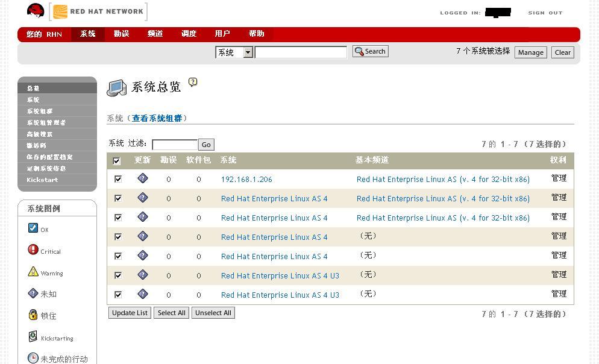The height and width of the screenshot is (364, 599).
Task: Click the computer monitor icon next to 系统总览
Action: coord(116,88)
